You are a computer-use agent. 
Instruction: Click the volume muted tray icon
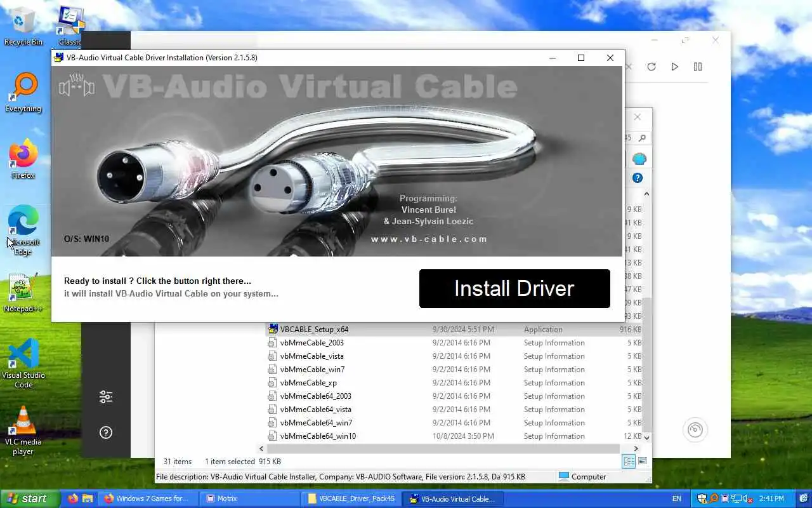748,498
